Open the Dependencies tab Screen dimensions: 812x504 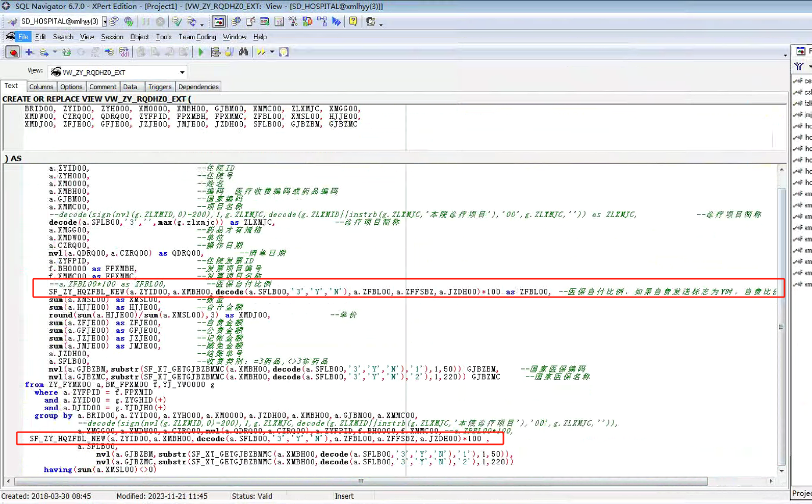pyautogui.click(x=198, y=87)
